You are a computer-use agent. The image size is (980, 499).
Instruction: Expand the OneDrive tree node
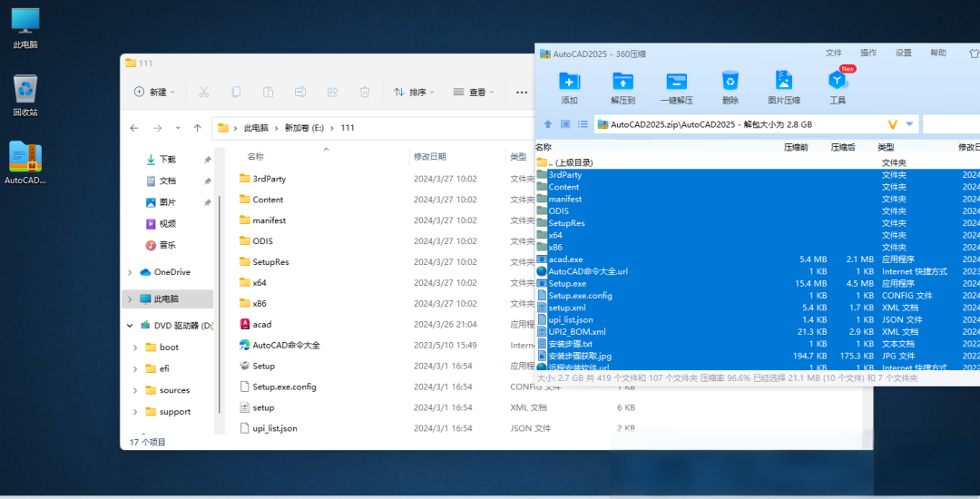click(130, 272)
